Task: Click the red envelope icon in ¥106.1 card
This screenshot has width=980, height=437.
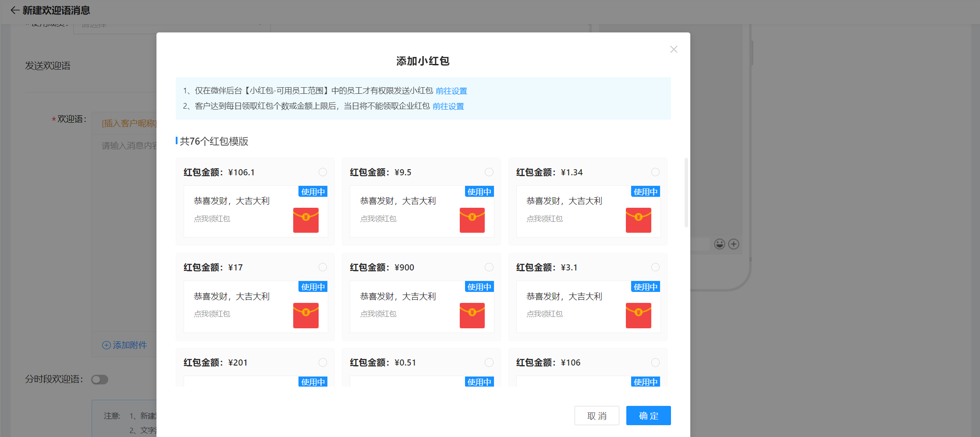Action: [306, 220]
